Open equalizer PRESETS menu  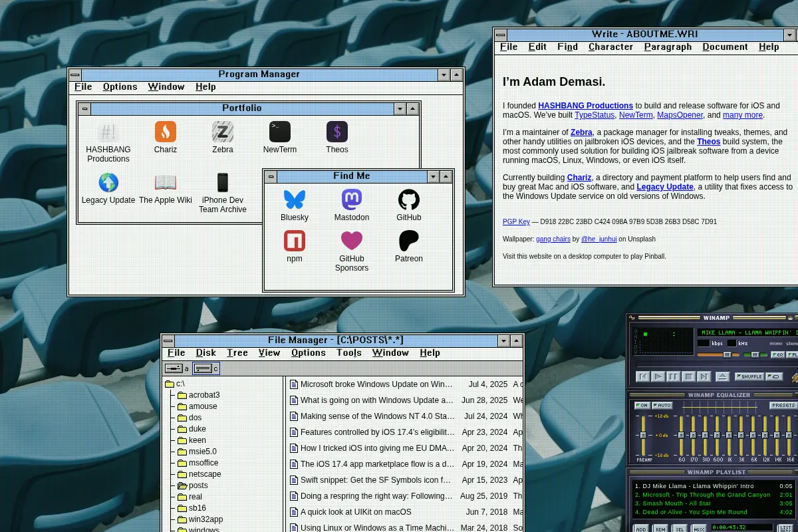click(x=783, y=406)
